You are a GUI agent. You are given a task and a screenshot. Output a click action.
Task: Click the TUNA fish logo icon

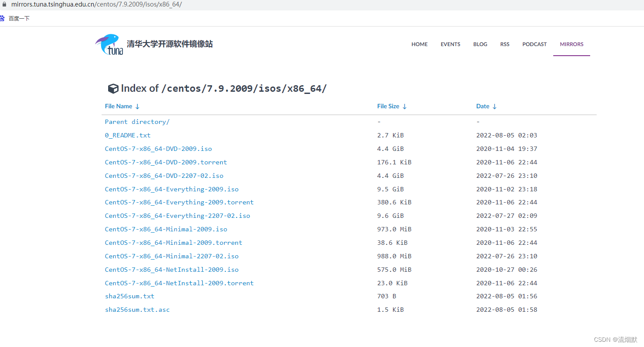pos(109,44)
